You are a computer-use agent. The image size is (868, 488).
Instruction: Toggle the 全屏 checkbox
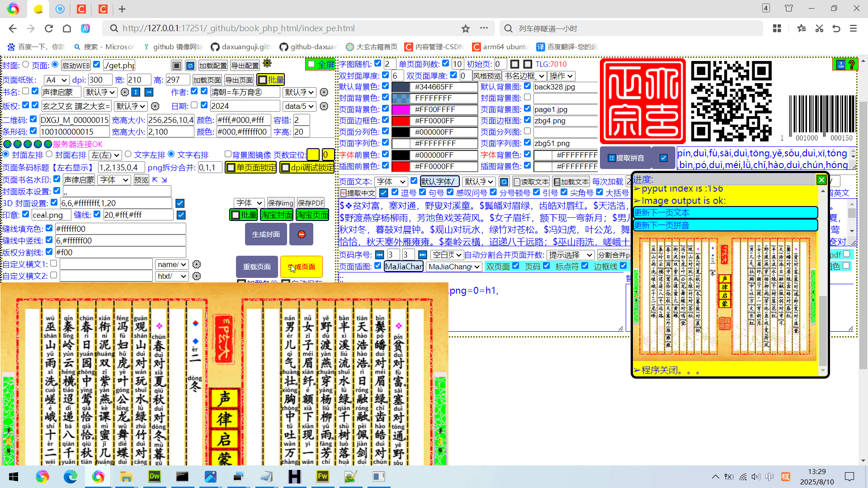[x=311, y=64]
